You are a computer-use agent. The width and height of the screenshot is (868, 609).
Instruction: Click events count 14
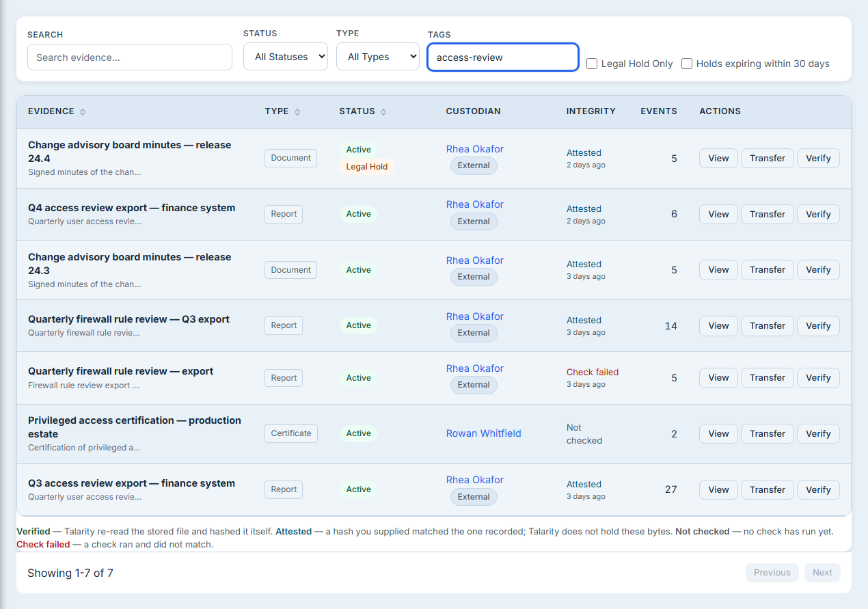(670, 326)
